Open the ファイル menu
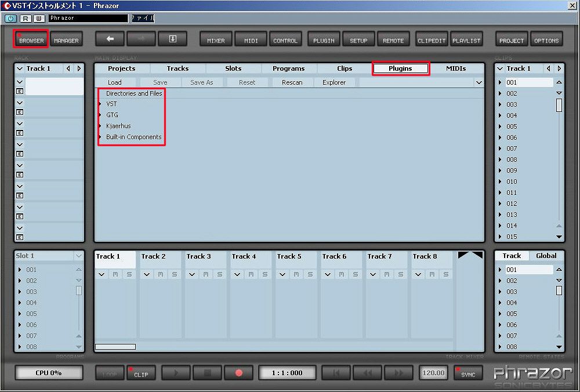 [143, 18]
